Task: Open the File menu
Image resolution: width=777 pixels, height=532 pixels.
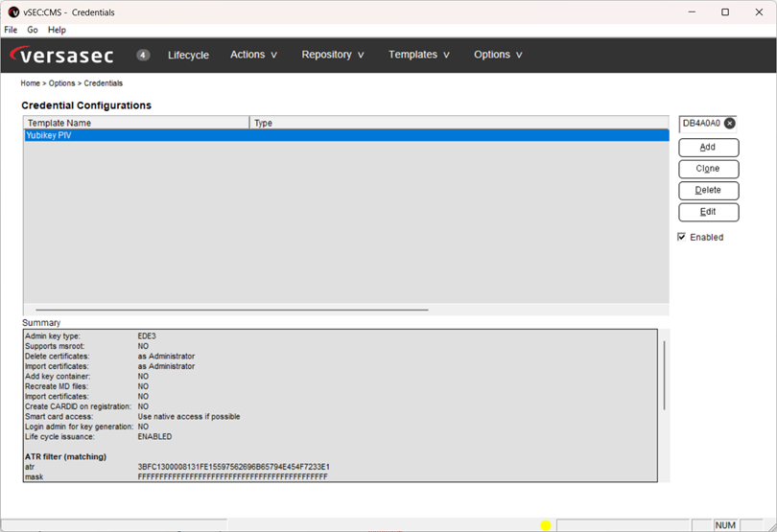Action: coord(11,30)
